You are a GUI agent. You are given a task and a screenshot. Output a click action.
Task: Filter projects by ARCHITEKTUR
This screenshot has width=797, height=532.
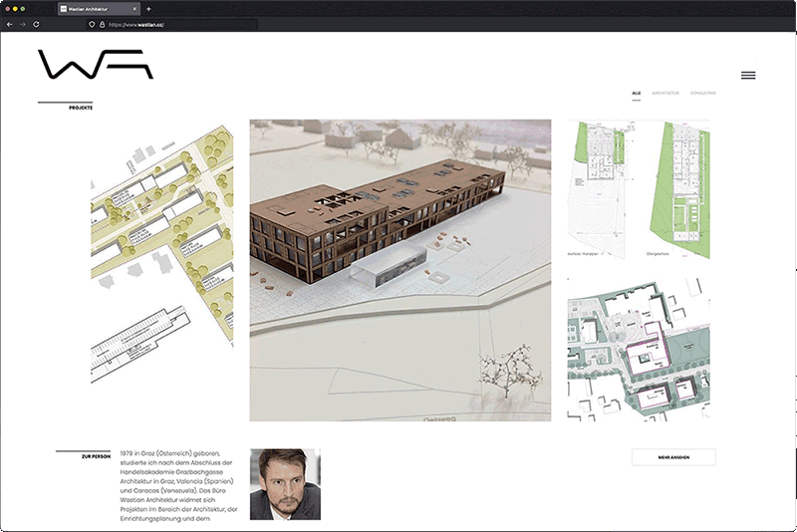click(665, 93)
